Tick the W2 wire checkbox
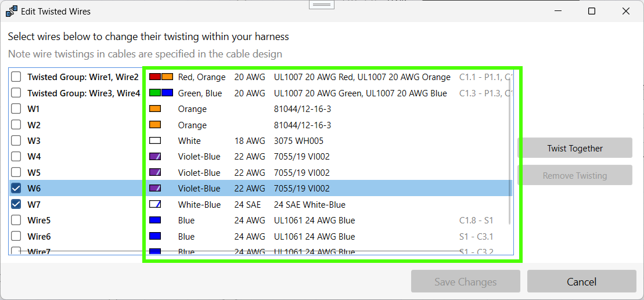The image size is (644, 300). click(x=16, y=125)
